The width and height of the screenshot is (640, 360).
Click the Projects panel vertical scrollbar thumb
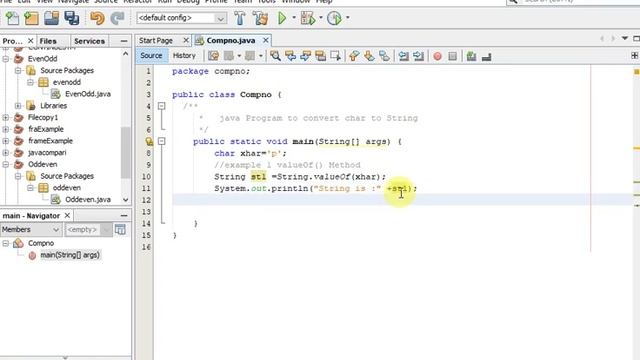[125, 152]
